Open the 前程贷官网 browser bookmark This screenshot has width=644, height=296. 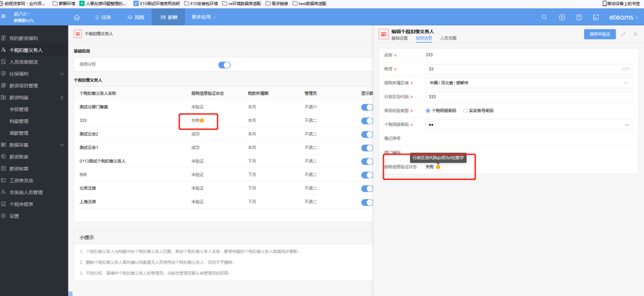(23, 3)
